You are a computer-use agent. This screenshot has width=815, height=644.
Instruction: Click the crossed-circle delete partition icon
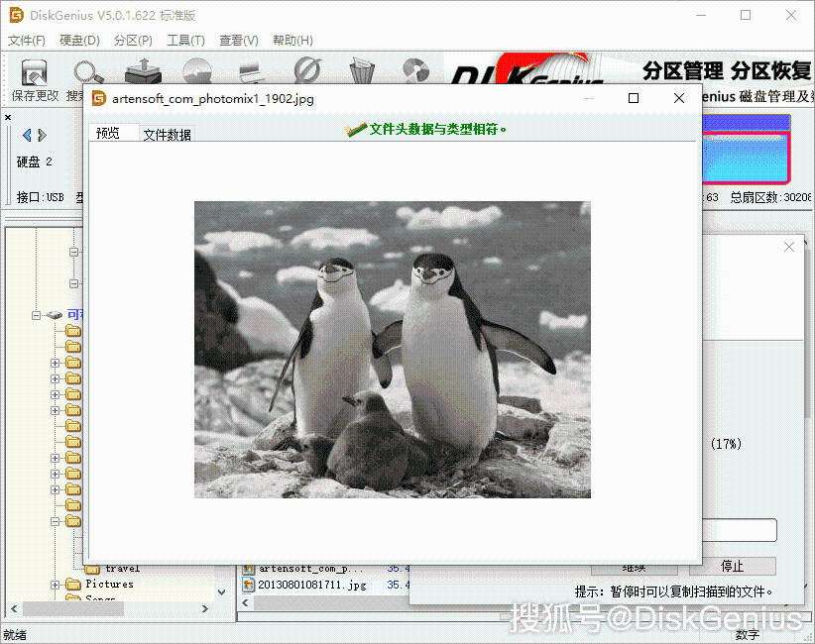click(x=307, y=70)
